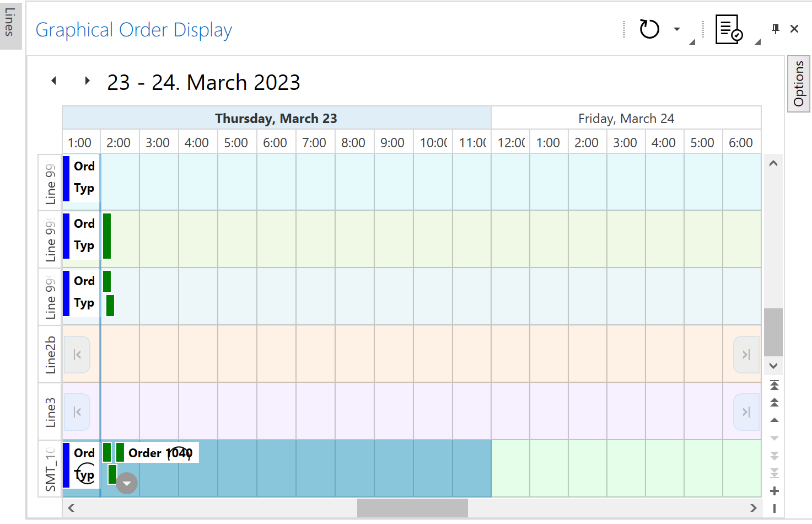
Task: Click the refresh orders icon
Action: coord(649,29)
